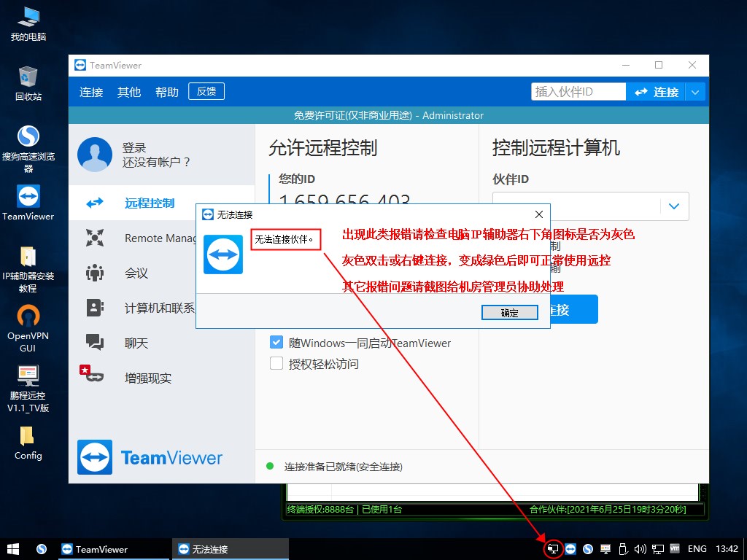Open 回收站 recycle bin desktop icon

click(28, 83)
